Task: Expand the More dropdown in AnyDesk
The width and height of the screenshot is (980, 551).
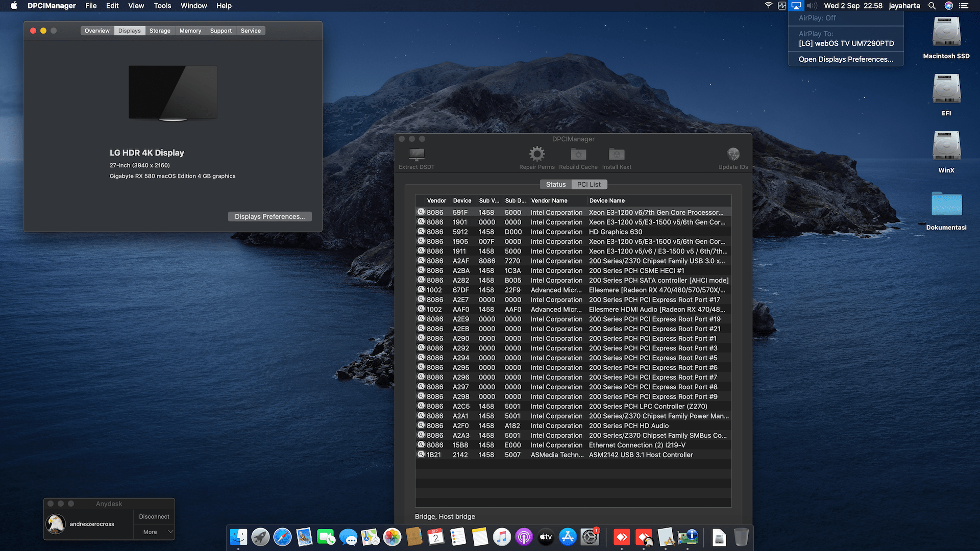Action: click(x=151, y=532)
